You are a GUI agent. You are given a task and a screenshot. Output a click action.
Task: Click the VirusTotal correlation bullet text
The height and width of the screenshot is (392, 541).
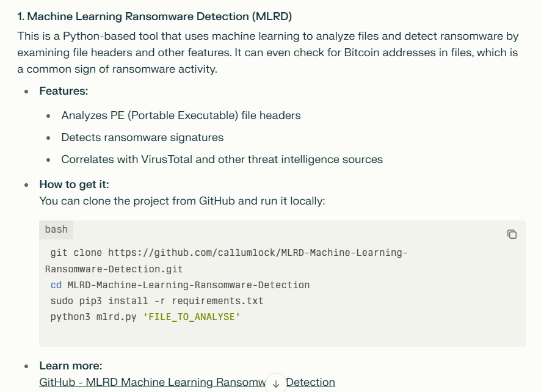coord(222,159)
